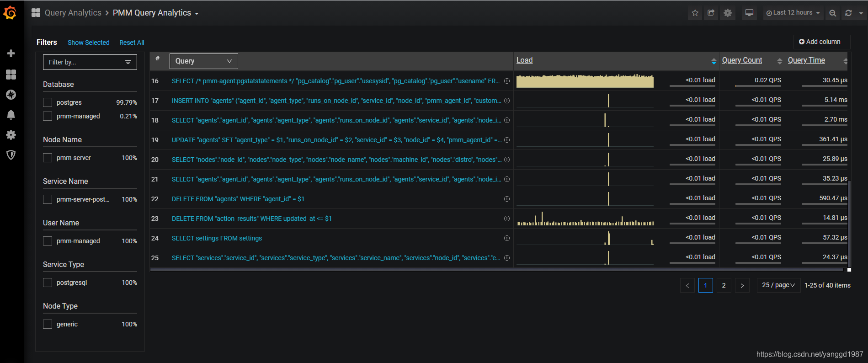Star this dashboard as favorite

tap(695, 13)
